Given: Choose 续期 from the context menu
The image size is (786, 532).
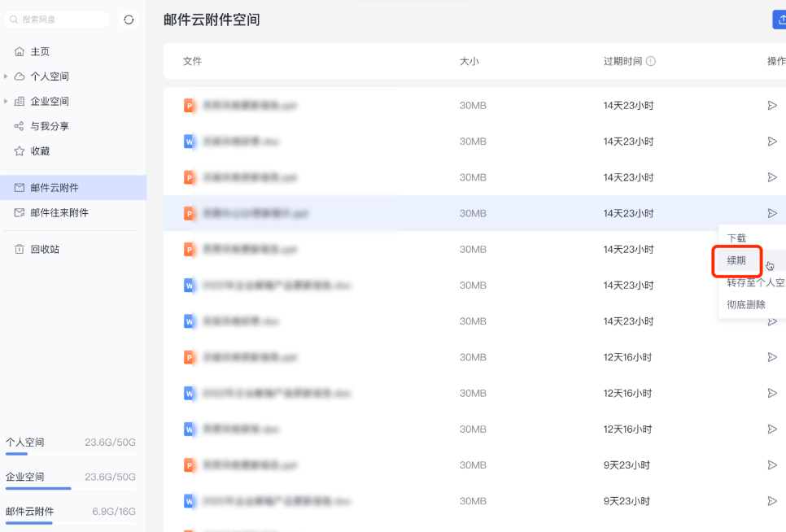Looking at the screenshot, I should (x=736, y=260).
